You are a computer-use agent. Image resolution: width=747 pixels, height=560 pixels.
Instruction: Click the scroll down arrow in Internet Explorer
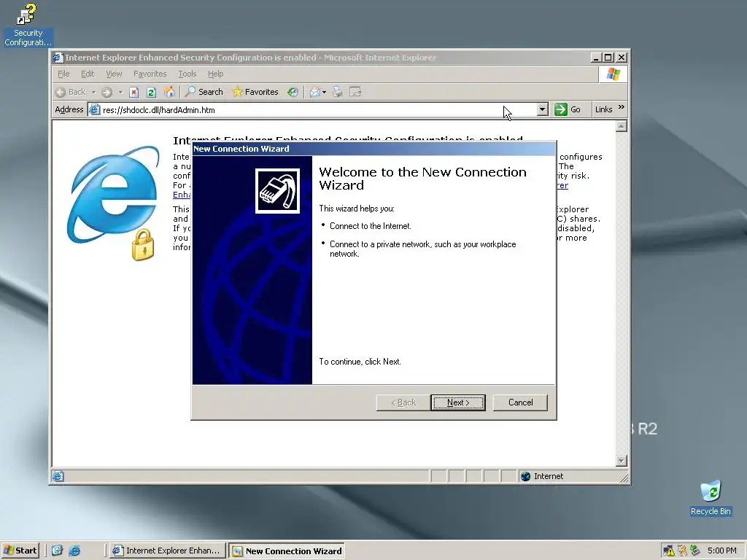click(x=621, y=461)
